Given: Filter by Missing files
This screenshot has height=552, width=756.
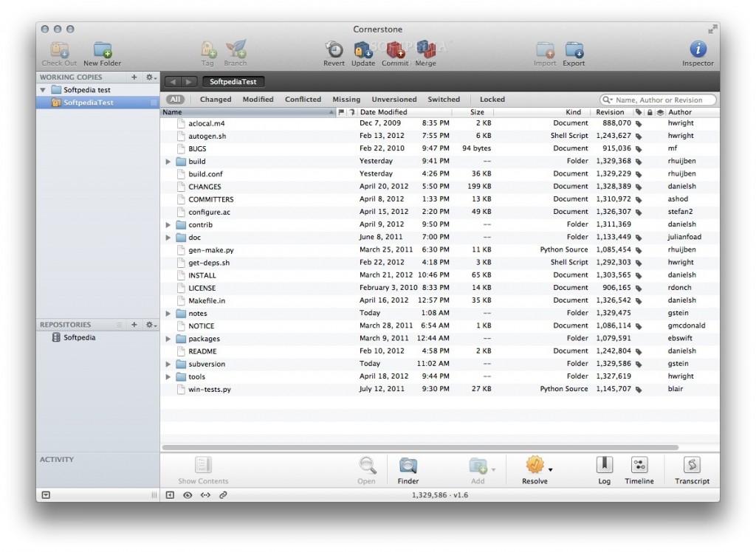Looking at the screenshot, I should [x=346, y=100].
